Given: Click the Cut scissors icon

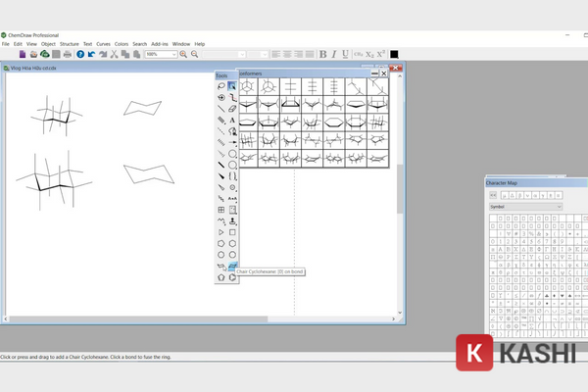Looking at the screenshot, I should 114,55.
